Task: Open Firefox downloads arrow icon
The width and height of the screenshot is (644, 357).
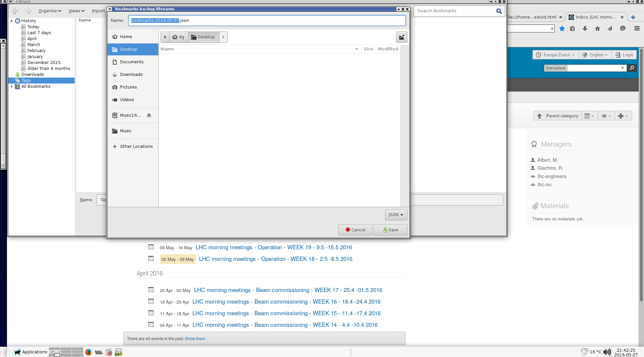Action: click(585, 29)
